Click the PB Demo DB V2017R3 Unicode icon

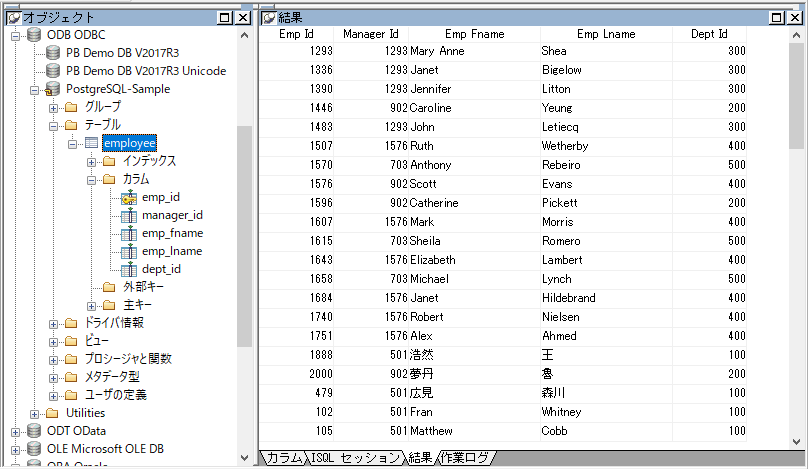53,71
